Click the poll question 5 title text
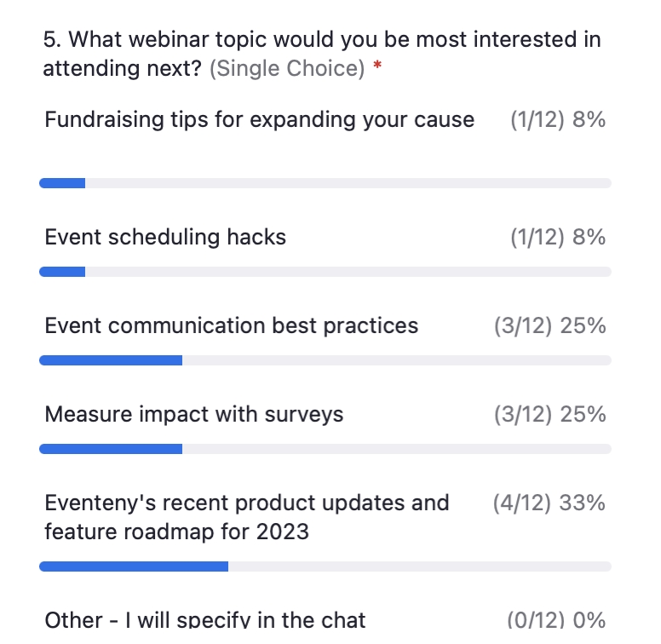The width and height of the screenshot is (661, 644). 322,54
